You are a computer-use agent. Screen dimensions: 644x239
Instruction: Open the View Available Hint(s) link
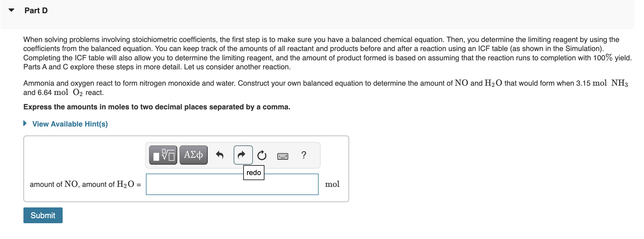click(70, 124)
